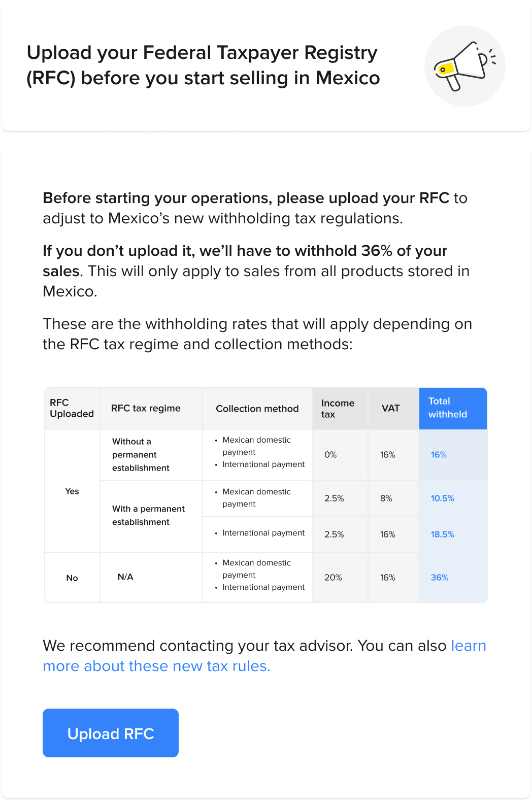Click the RFC tax regime header
Image resolution: width=532 pixels, height=801 pixels.
[x=146, y=408]
